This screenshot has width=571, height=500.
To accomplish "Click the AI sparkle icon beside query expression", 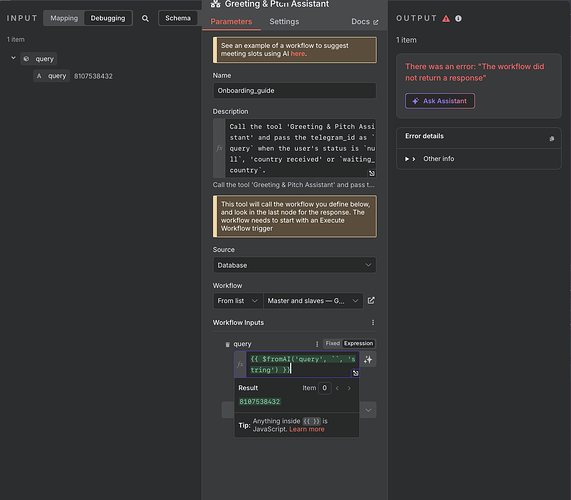I will click(x=368, y=359).
